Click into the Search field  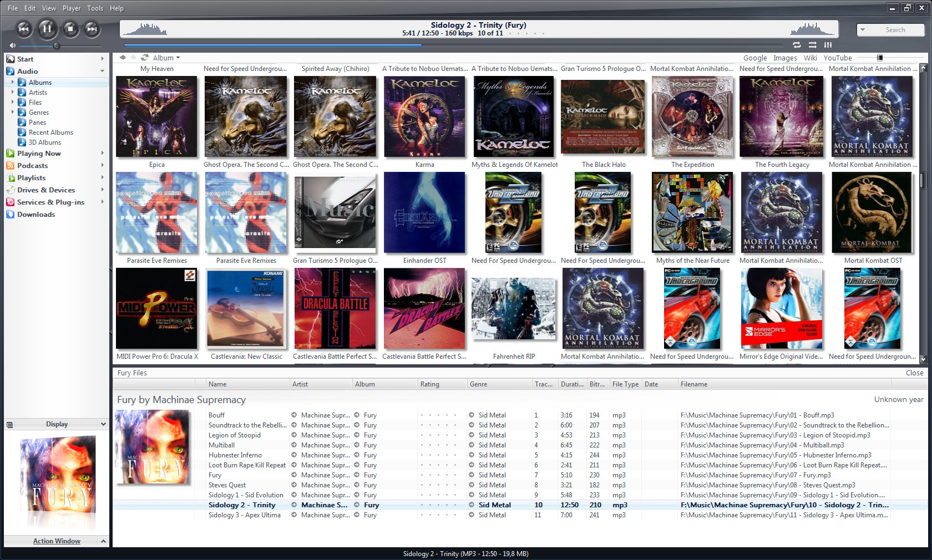tap(895, 30)
